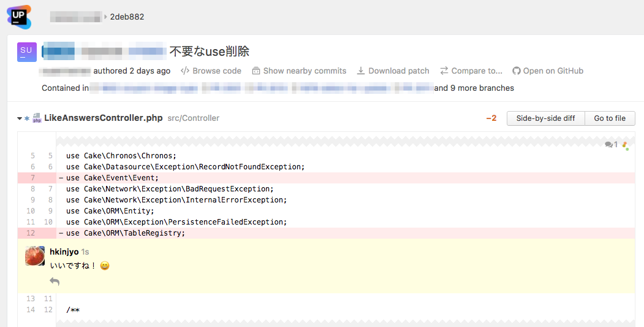Open Compare to... option

click(x=477, y=71)
